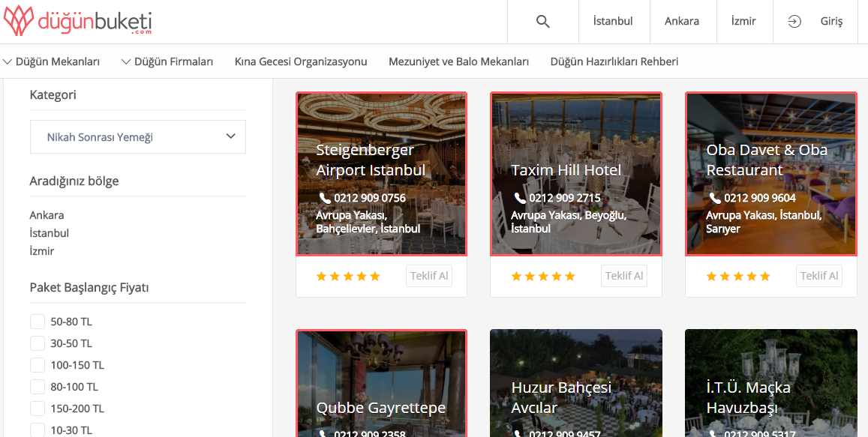Screen dimensions: 868x437
Task: Click phone icon on Taxim Hill Hotel card
Action: pyautogui.click(x=520, y=198)
